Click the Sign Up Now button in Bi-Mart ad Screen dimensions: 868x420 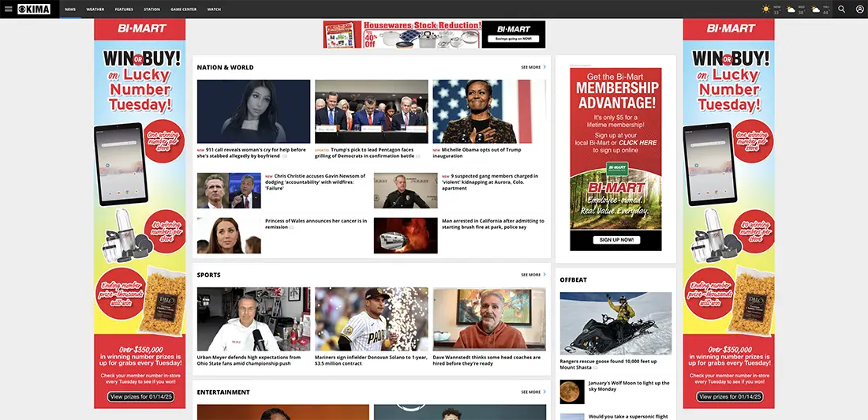(x=616, y=240)
